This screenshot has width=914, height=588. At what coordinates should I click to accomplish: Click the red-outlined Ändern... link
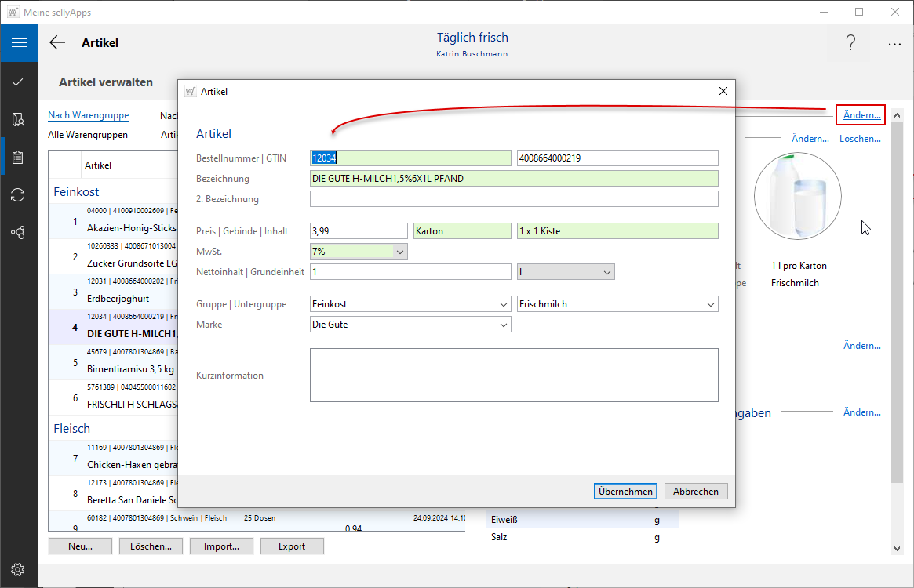(x=861, y=116)
